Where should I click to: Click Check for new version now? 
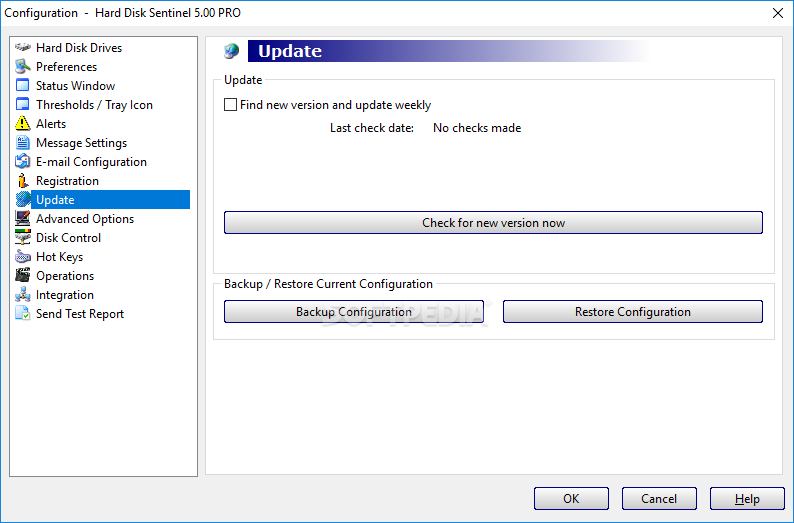coord(493,223)
